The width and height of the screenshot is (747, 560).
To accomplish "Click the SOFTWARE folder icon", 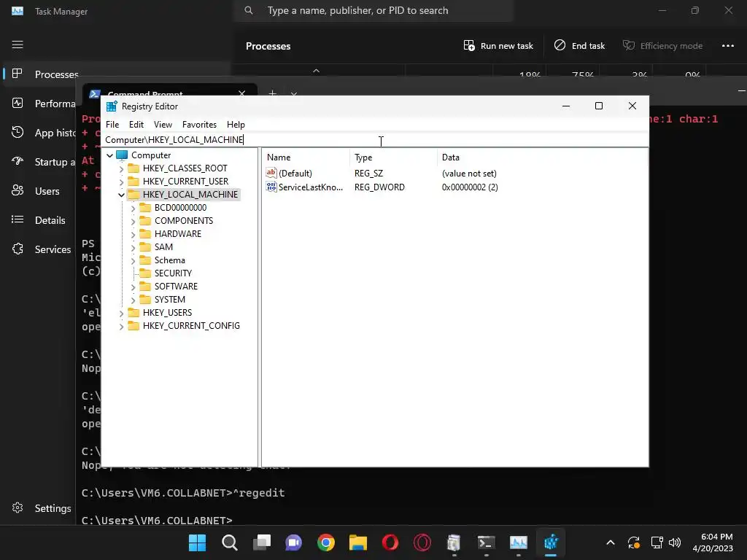I will tap(145, 286).
